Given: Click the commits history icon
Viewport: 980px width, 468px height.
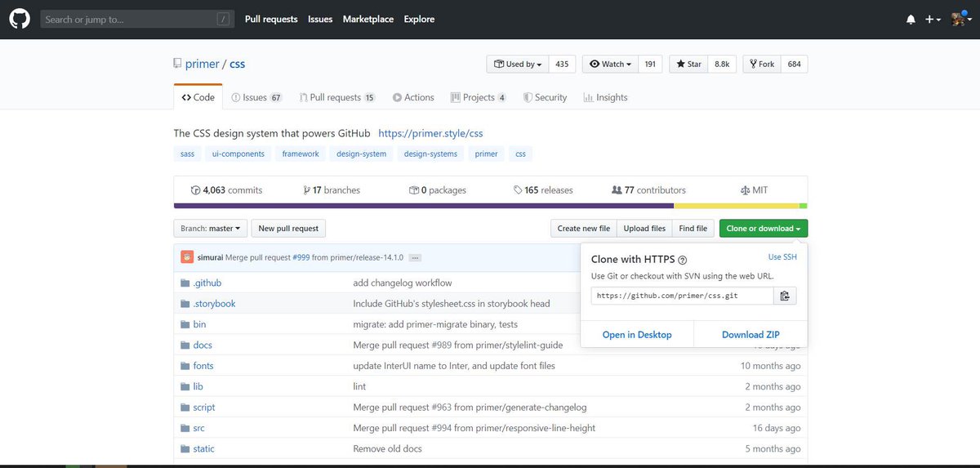Looking at the screenshot, I should 195,190.
